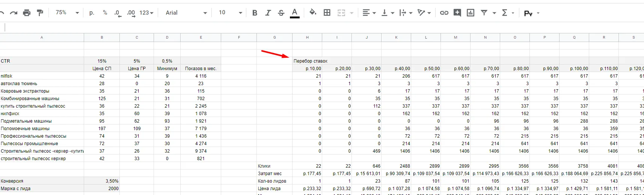The height and width of the screenshot is (195, 644).
Task: Click the 'Показов в мес.' header cell
Action: click(x=201, y=68)
